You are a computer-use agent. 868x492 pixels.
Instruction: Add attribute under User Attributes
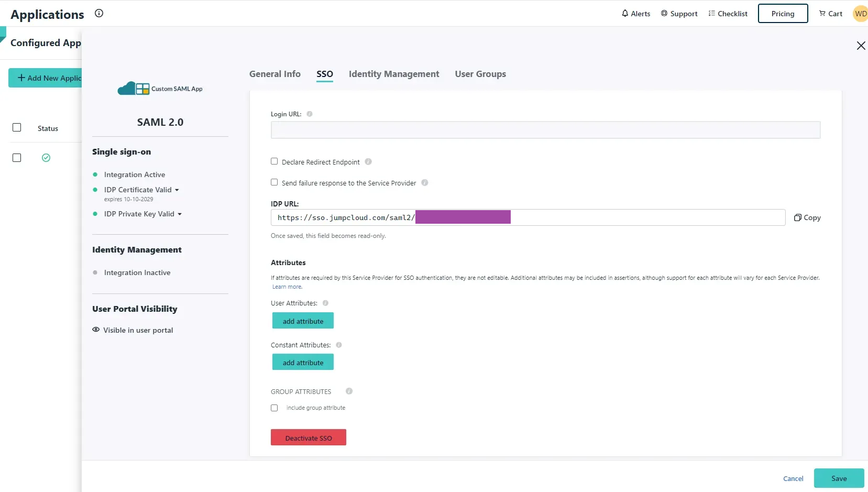click(x=303, y=321)
